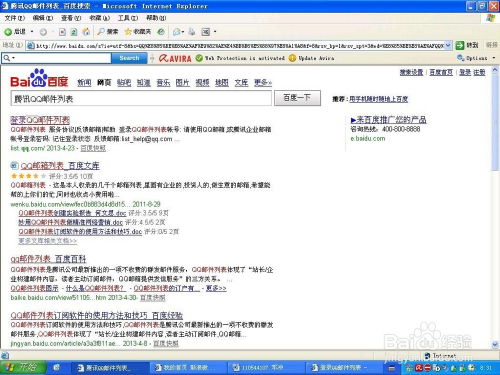This screenshot has width=500, height=375.
Task: Open the Back history dropdown arrow
Action: 32,32
